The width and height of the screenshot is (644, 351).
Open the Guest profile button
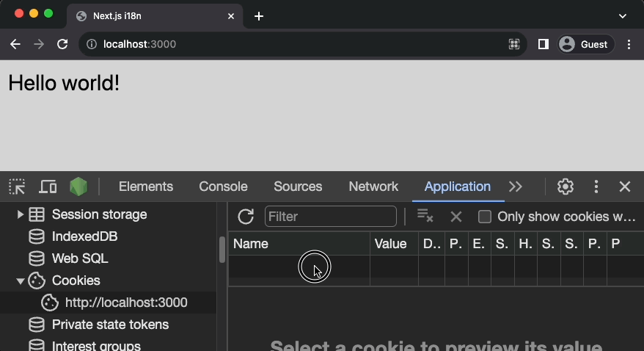(x=585, y=44)
